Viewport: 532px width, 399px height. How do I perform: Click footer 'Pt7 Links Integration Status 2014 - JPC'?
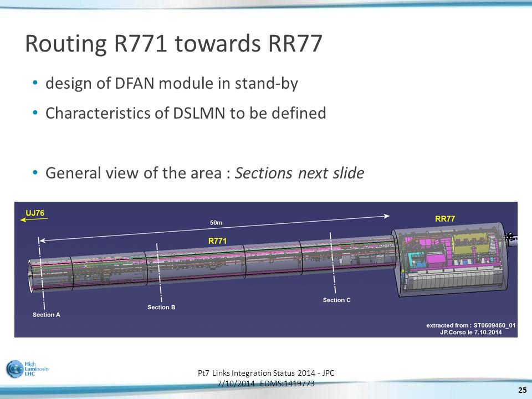266,373
